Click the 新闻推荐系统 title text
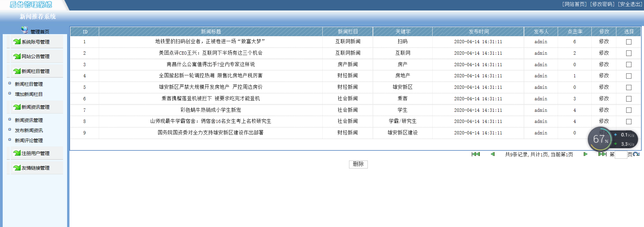The height and width of the screenshot is (227, 644). point(38,17)
